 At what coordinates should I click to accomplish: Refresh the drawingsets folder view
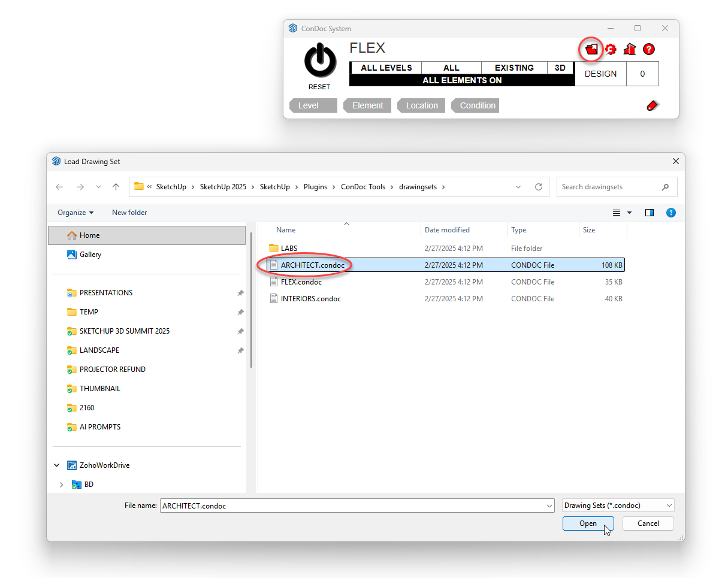539,187
